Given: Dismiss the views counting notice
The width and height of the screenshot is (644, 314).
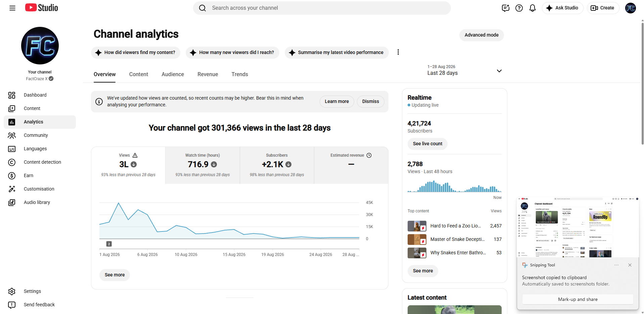Looking at the screenshot, I should (x=371, y=102).
